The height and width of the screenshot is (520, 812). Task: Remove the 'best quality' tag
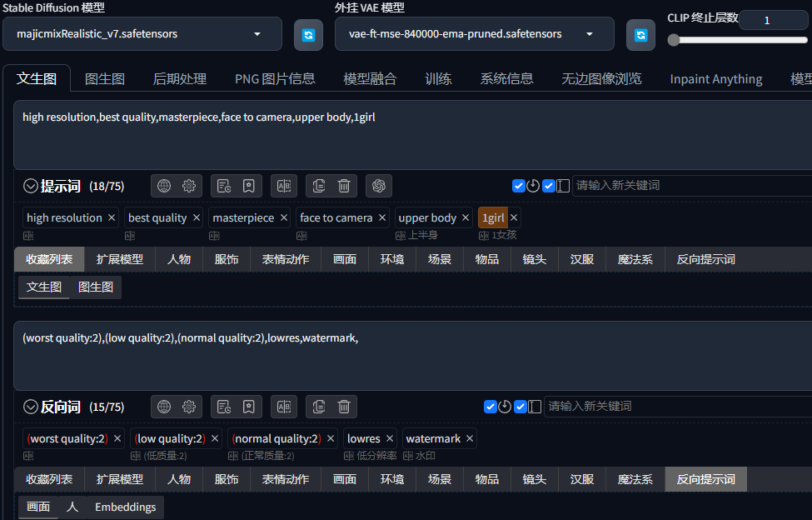(197, 218)
